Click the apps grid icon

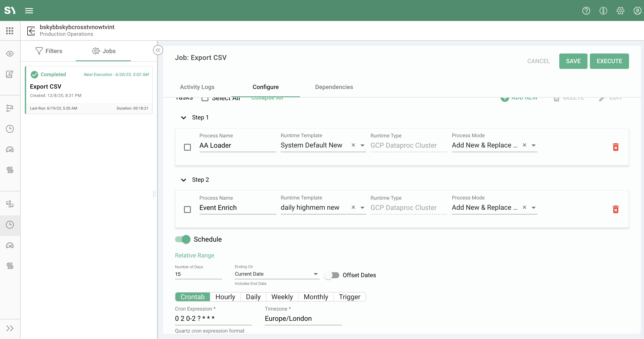(10, 31)
